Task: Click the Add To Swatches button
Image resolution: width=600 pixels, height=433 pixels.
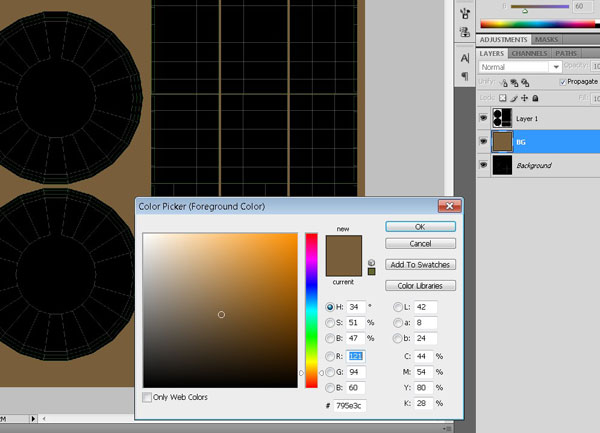Action: [x=420, y=265]
